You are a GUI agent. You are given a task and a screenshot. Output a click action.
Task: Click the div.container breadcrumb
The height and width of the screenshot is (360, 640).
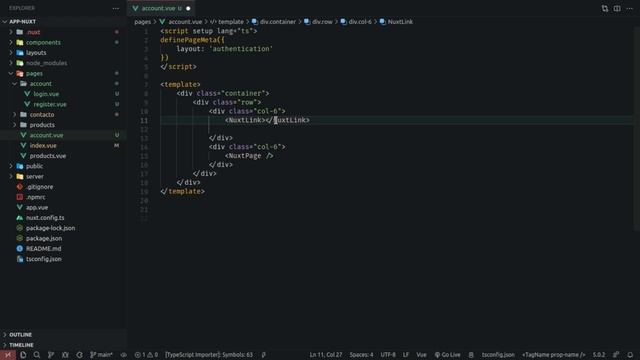point(274,22)
